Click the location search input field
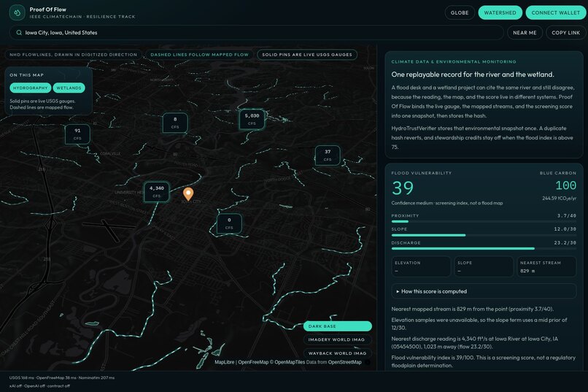This screenshot has height=392, width=588. (257, 33)
